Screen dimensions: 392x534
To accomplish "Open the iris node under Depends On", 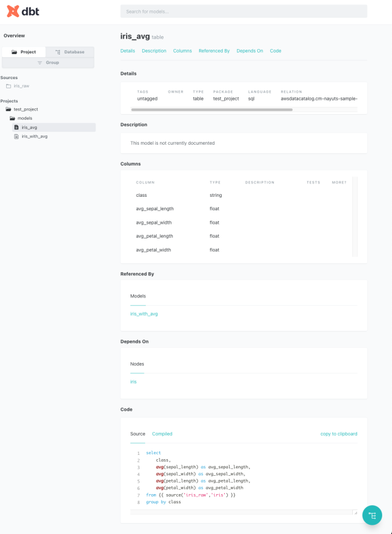I will click(134, 382).
